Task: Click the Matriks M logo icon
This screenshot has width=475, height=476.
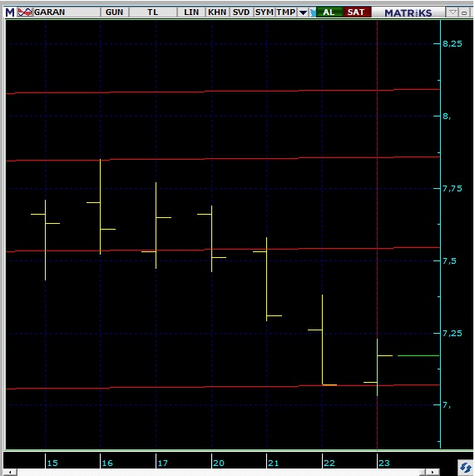Action: point(10,12)
